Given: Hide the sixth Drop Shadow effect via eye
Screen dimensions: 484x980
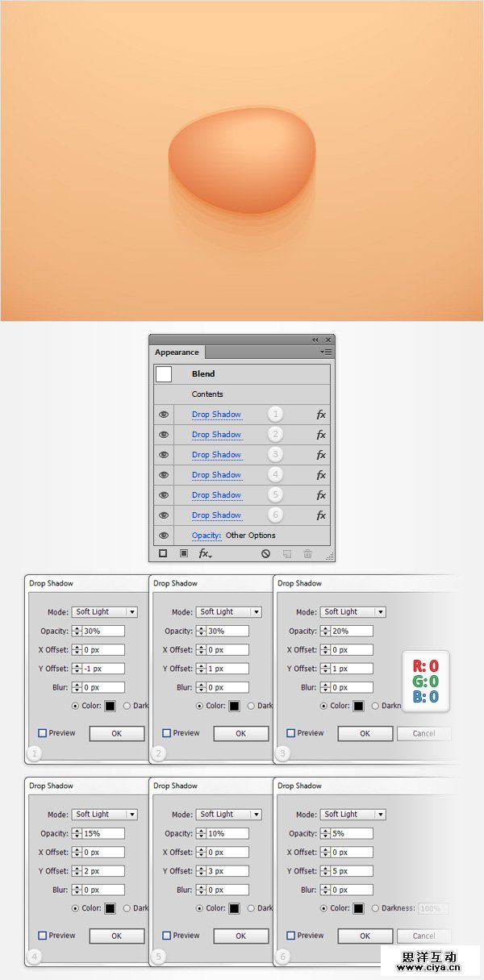Looking at the screenshot, I should point(164,515).
